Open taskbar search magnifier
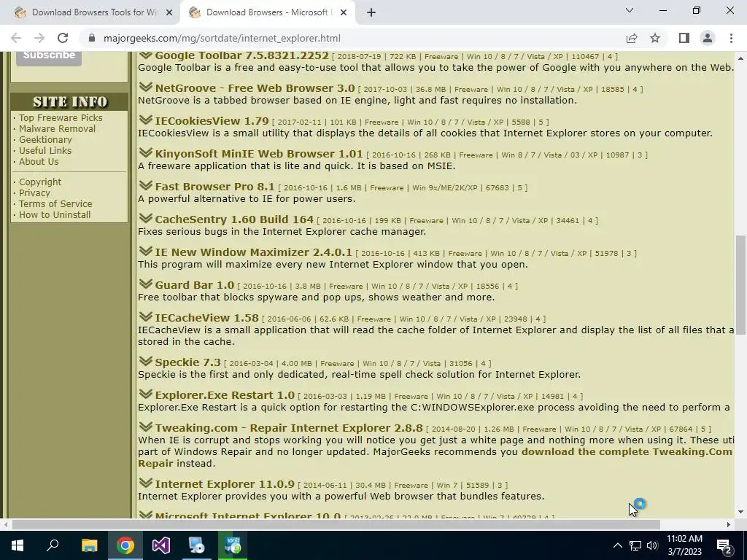This screenshot has height=560, width=747. tap(53, 545)
